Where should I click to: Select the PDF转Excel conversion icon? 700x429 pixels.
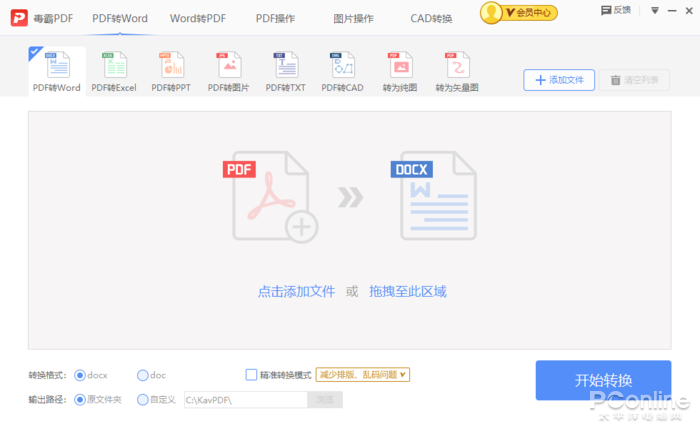pyautogui.click(x=115, y=65)
